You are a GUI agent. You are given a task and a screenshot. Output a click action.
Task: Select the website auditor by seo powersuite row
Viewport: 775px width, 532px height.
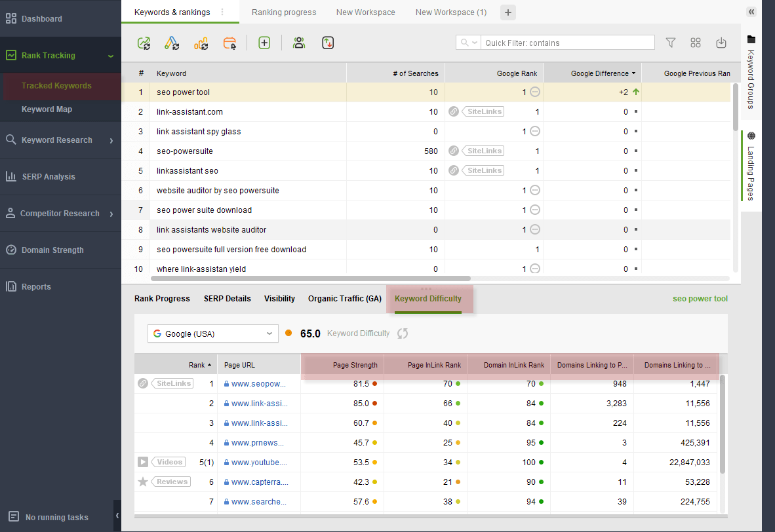[426, 190]
